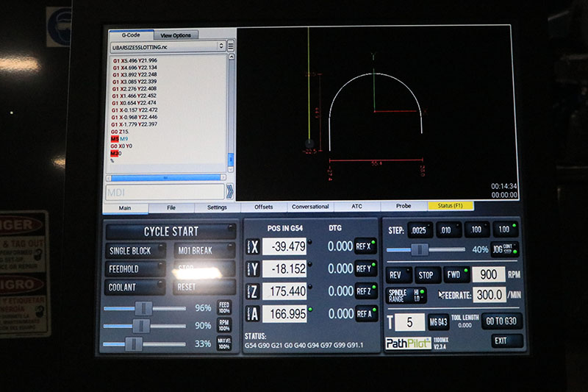Click the jog speed slider at 40%
This screenshot has height=392, width=588.
click(x=419, y=250)
